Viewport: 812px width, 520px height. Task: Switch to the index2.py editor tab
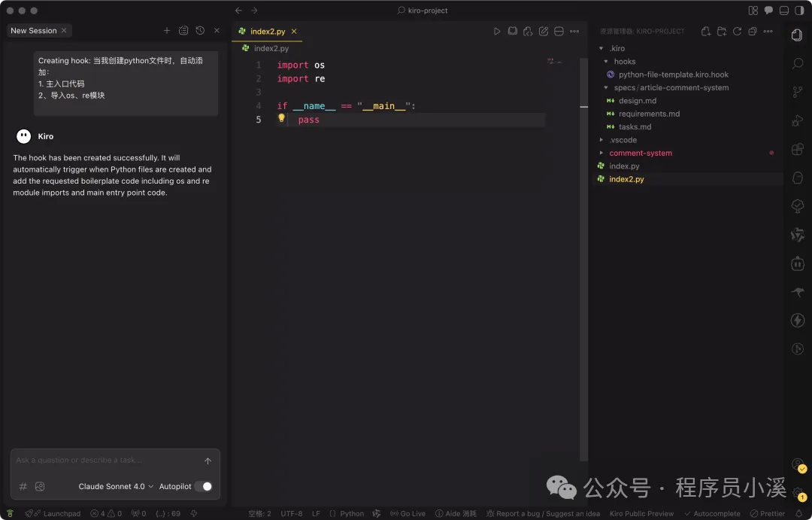tap(267, 31)
